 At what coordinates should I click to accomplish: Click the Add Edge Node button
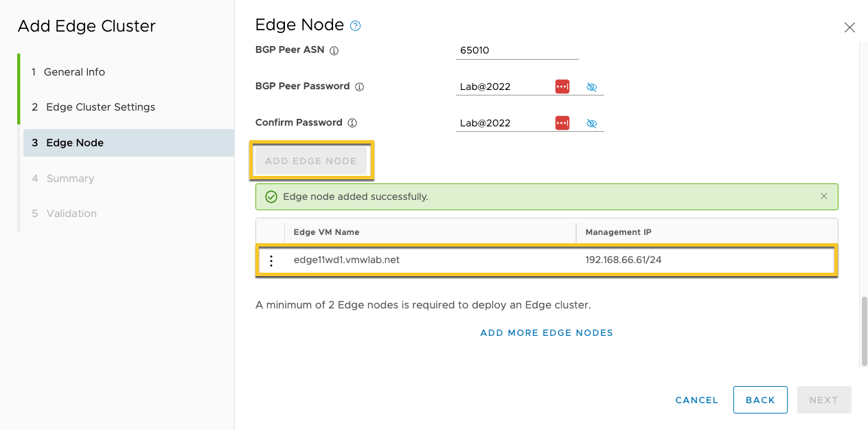[311, 161]
